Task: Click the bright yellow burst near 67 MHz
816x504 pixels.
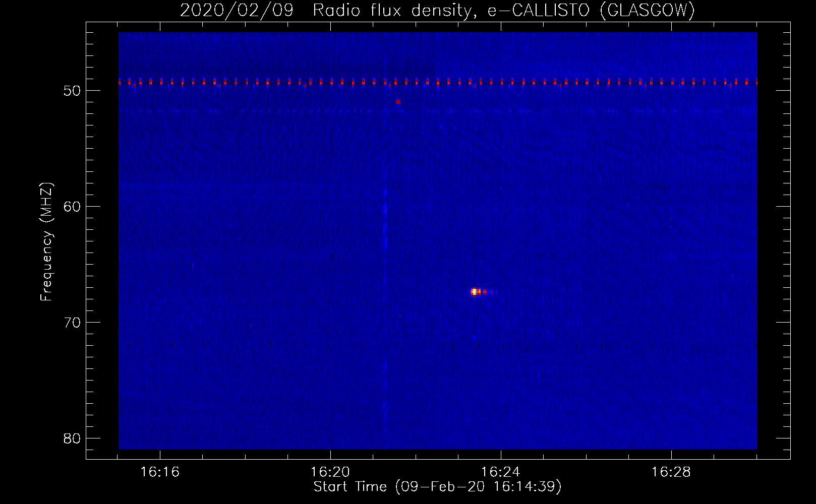Action: (475, 291)
